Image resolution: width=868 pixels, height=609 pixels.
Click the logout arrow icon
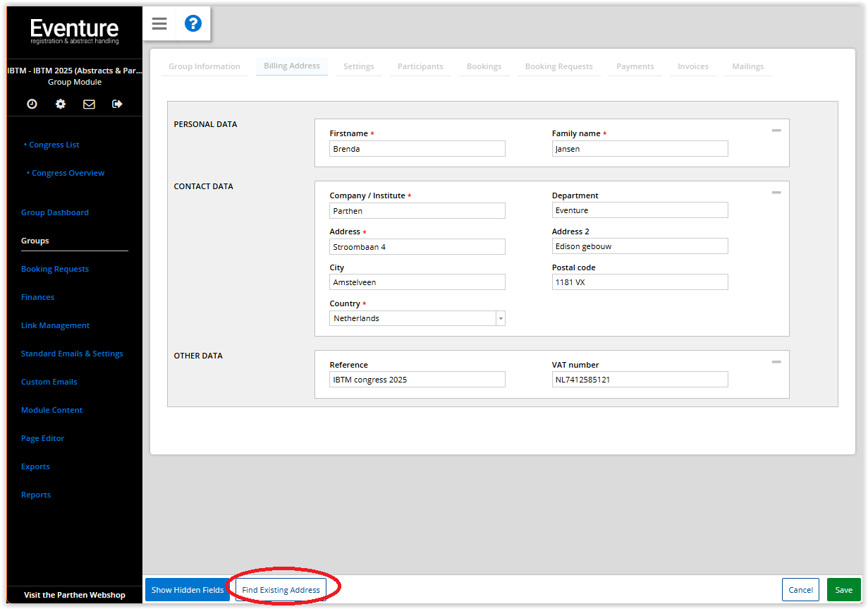click(117, 104)
